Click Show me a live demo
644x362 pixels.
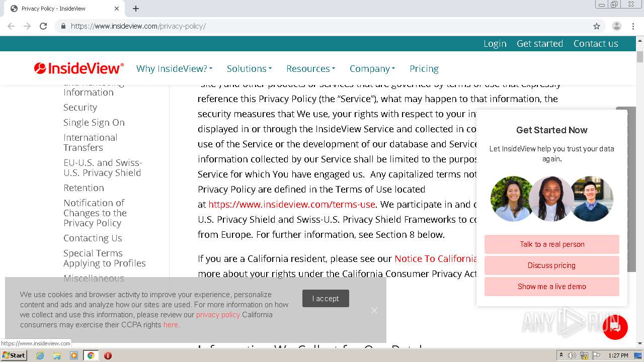552,287
